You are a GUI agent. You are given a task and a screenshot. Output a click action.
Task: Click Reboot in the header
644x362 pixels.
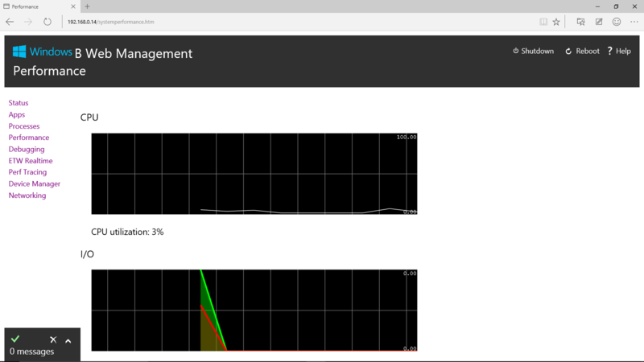582,51
